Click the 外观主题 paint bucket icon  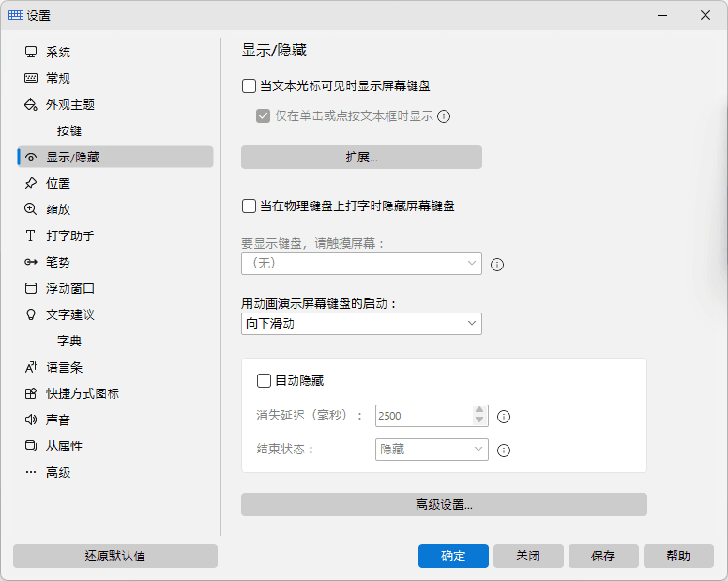tap(31, 104)
